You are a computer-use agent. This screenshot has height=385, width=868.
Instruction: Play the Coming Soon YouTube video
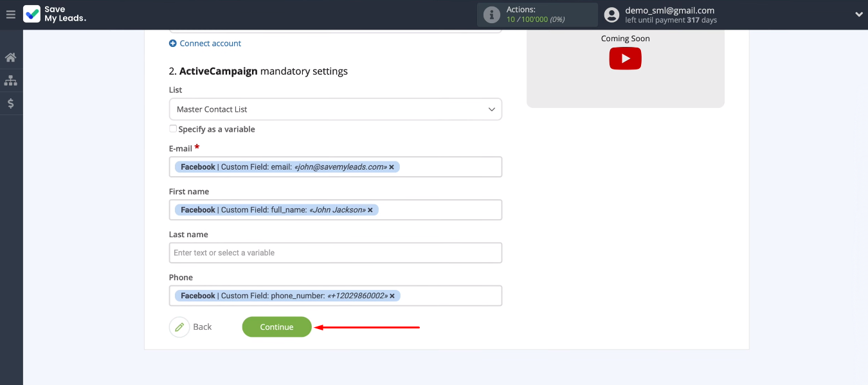tap(625, 58)
